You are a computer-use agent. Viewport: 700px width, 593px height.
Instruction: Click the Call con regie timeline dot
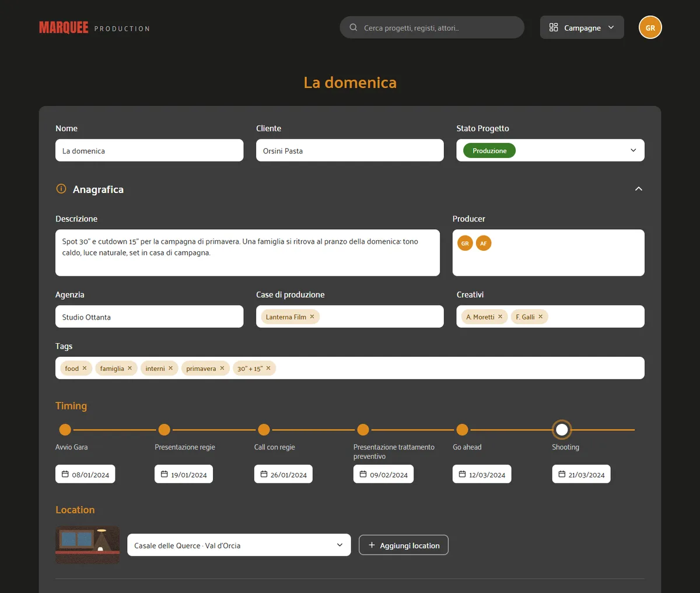264,430
